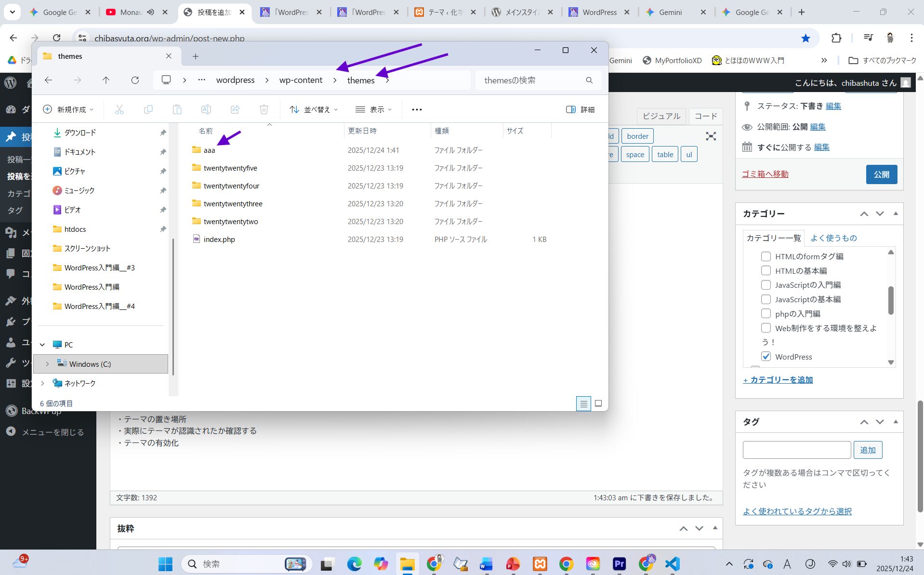The width and height of the screenshot is (924, 575).
Task: Open the 並べ替え (Sort) dropdown
Action: 314,109
